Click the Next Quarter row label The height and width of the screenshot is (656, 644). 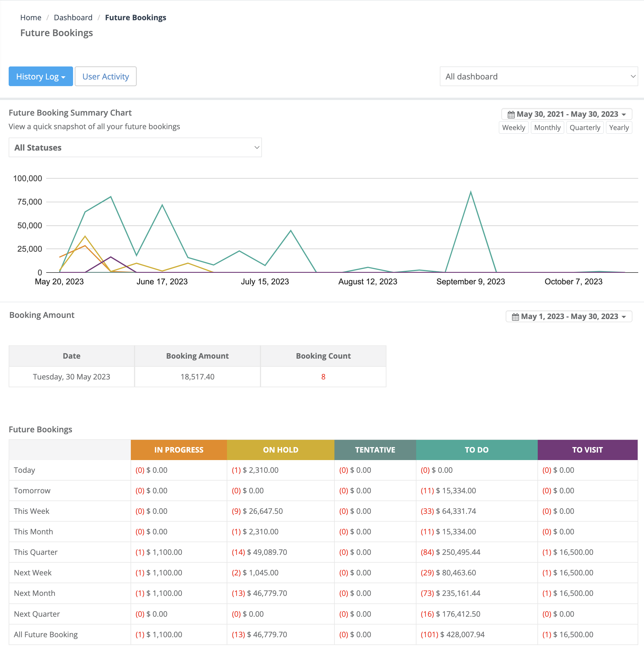[x=37, y=614]
